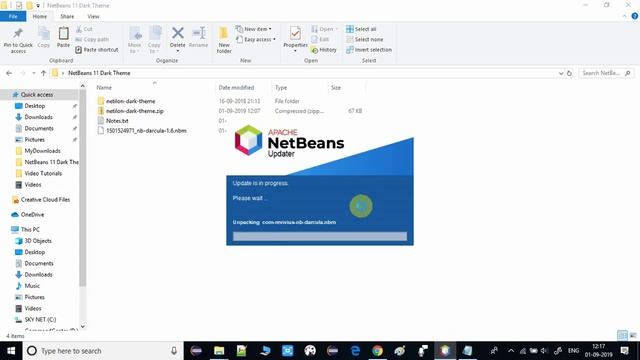The image size is (640, 360).
Task: Switch to Details view layout icon
Action: (x=622, y=335)
